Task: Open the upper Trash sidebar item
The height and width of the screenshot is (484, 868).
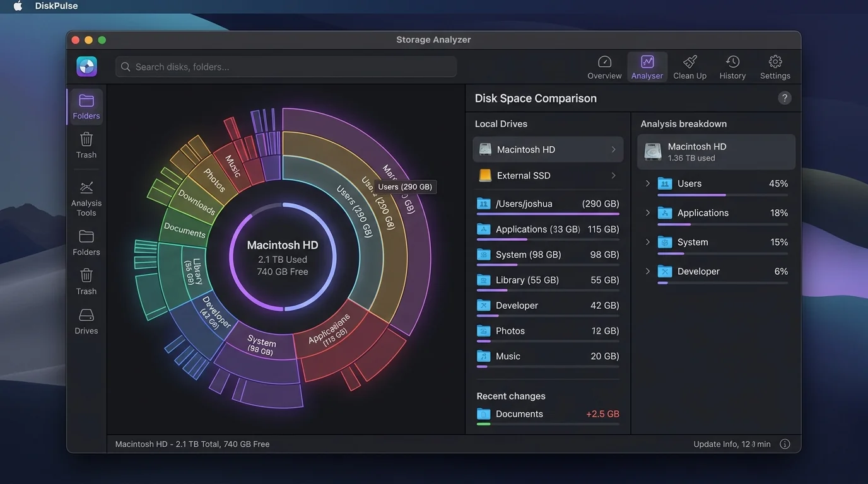Action: (86, 146)
